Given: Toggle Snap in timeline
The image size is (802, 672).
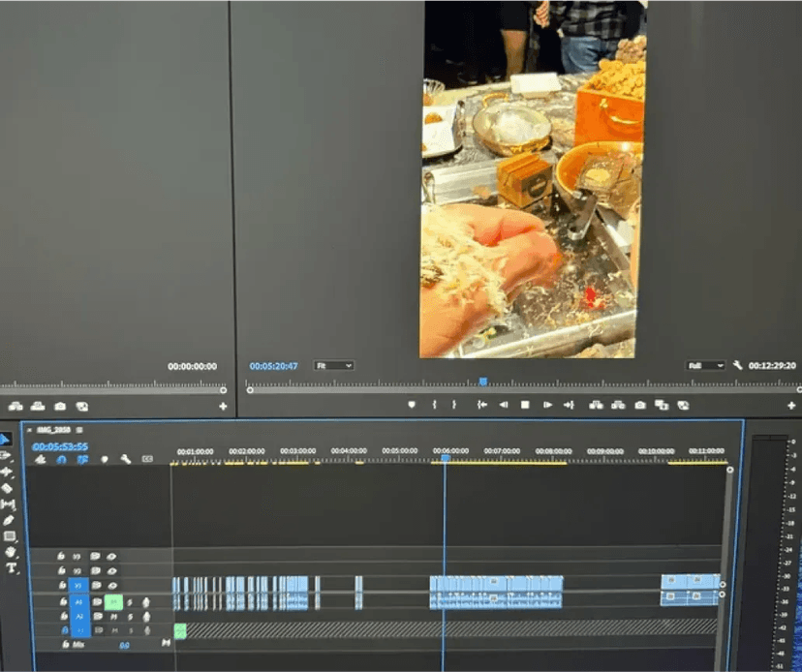Looking at the screenshot, I should pyautogui.click(x=61, y=459).
